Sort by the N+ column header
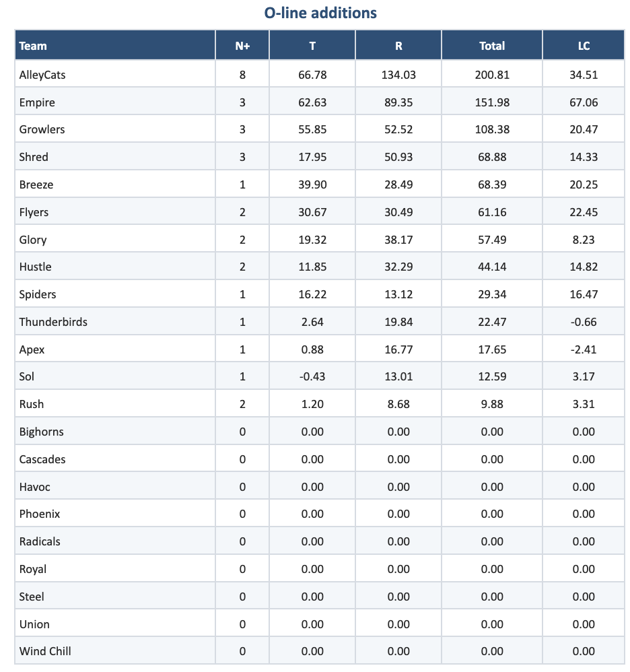Image resolution: width=630 pixels, height=672 pixels. pyautogui.click(x=242, y=46)
